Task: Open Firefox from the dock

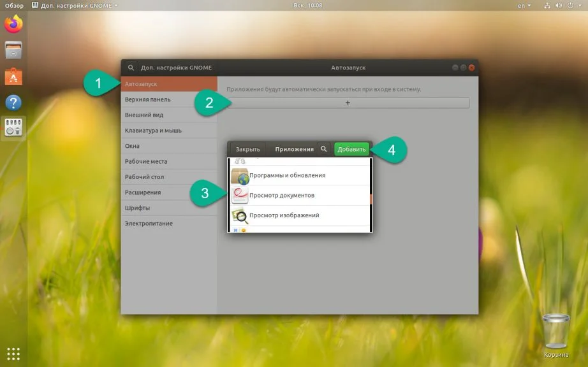Action: tap(13, 24)
